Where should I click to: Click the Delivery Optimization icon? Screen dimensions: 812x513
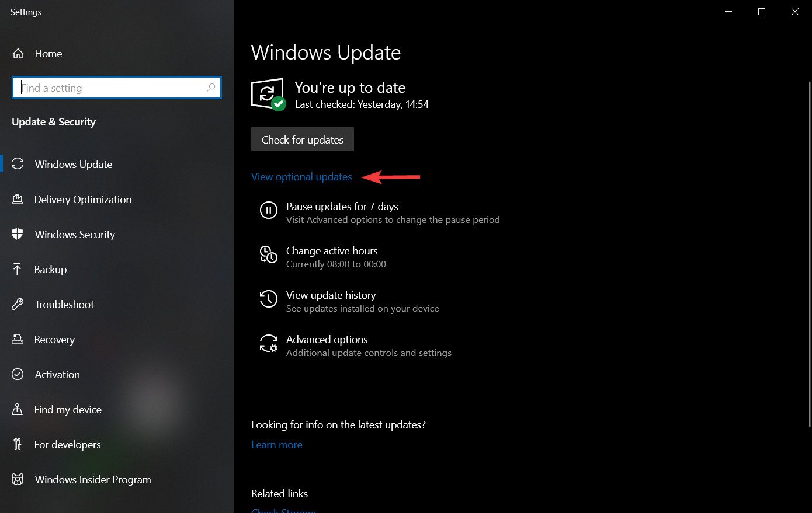point(18,199)
